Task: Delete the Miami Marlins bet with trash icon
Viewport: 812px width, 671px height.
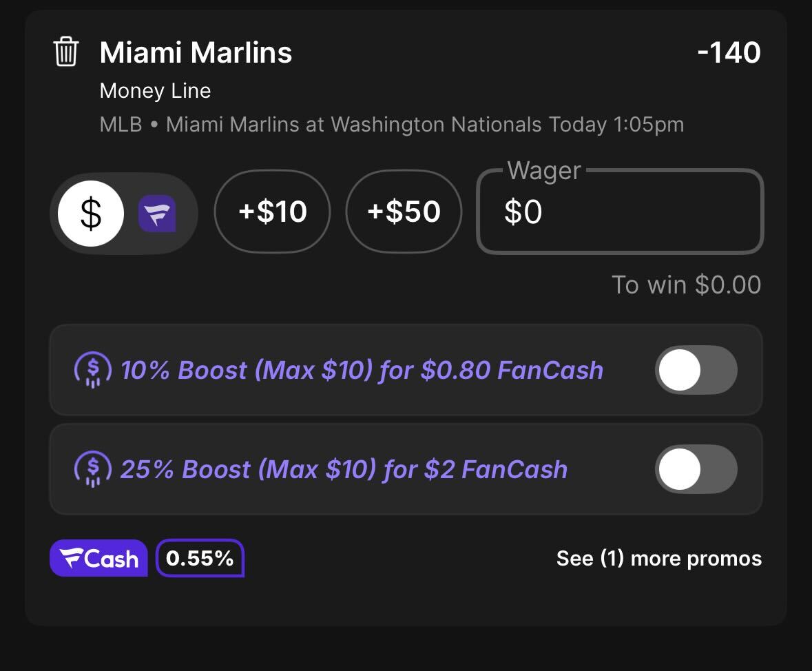Action: [x=65, y=52]
